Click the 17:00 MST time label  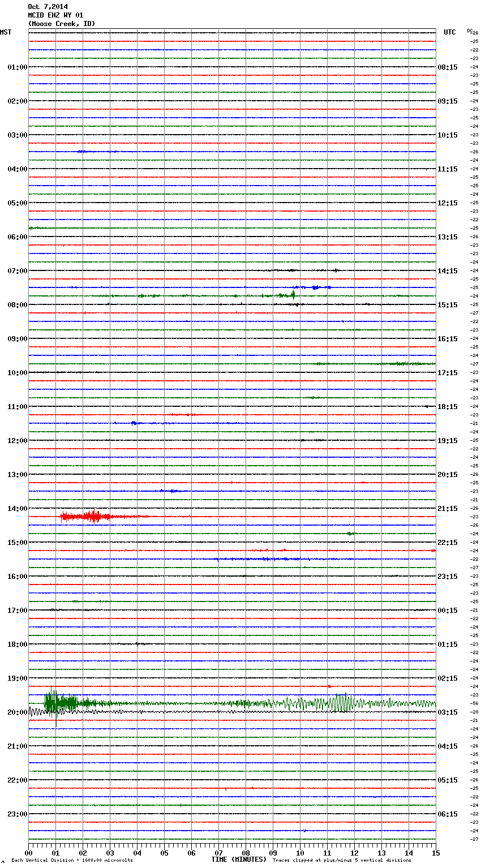tap(17, 610)
